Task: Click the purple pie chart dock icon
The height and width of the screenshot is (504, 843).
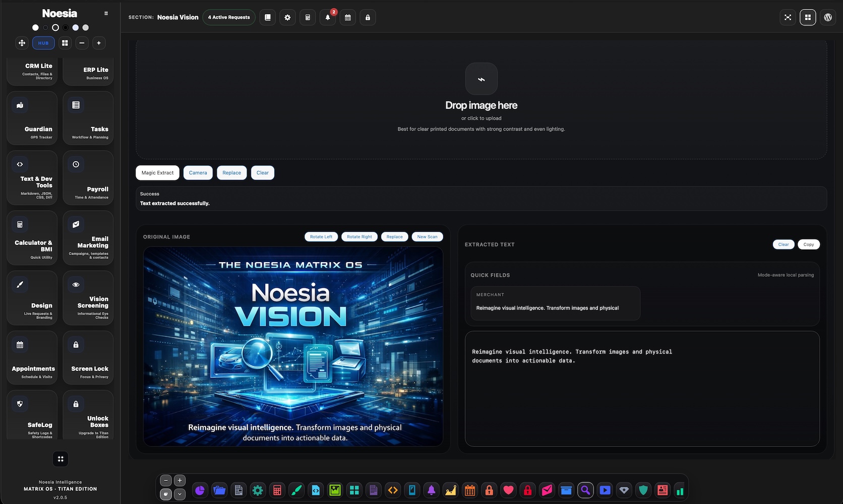Action: click(200, 490)
